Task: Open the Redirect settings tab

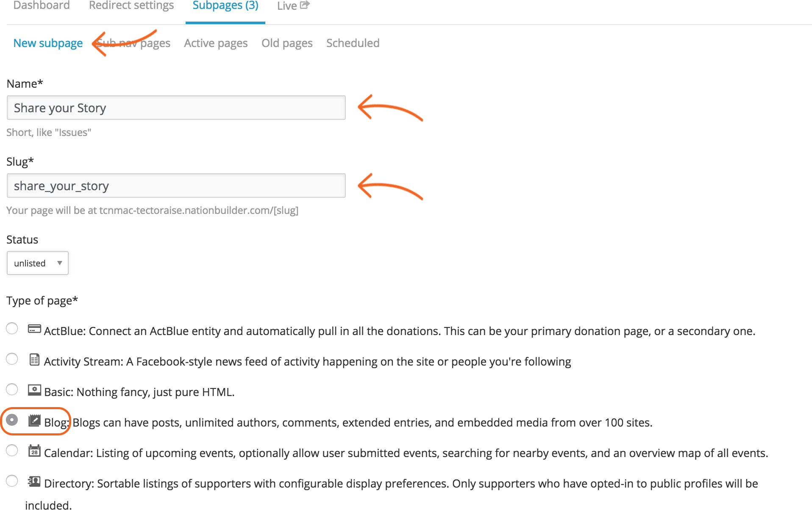Action: tap(131, 6)
